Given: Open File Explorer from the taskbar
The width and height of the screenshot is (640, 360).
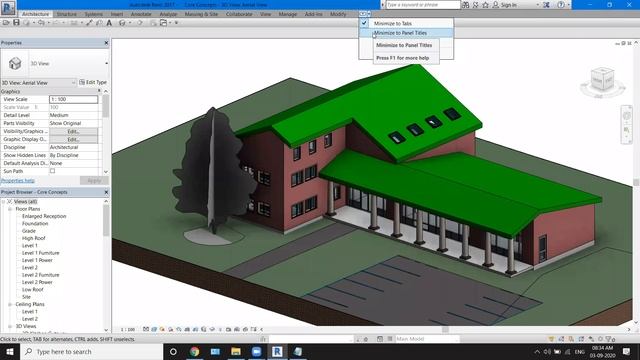Looking at the screenshot, I should (x=236, y=351).
